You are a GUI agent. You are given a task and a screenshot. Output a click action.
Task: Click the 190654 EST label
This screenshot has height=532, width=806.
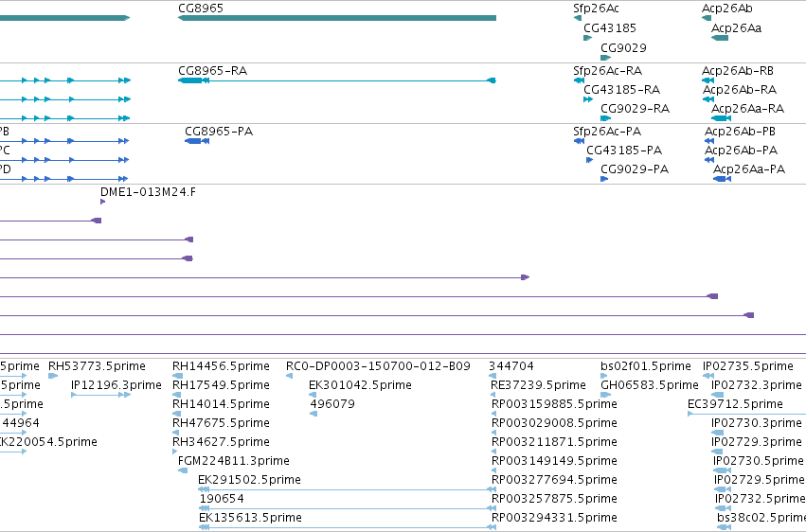(222, 499)
